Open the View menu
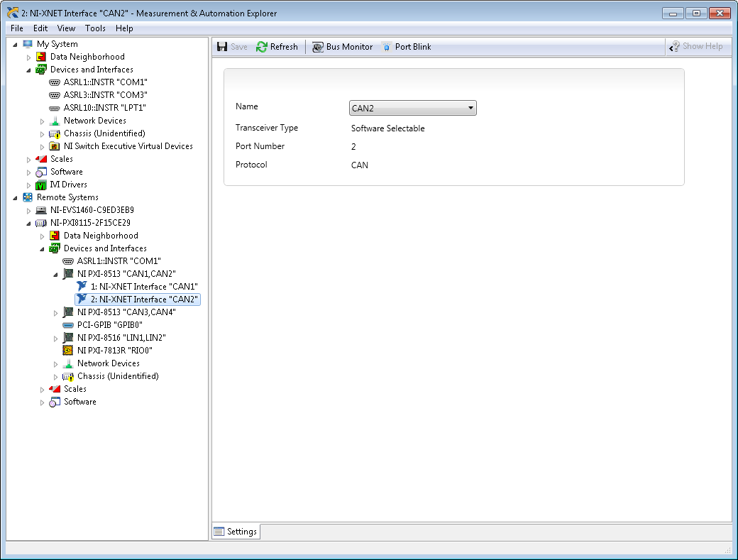 tap(67, 28)
